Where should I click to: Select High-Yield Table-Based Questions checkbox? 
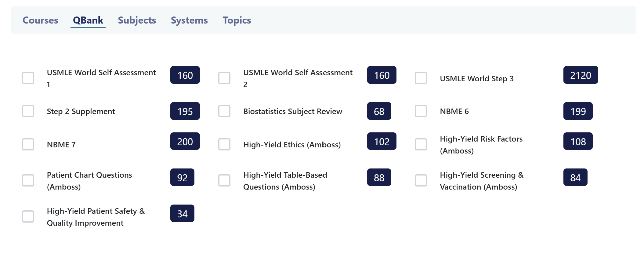(x=224, y=180)
